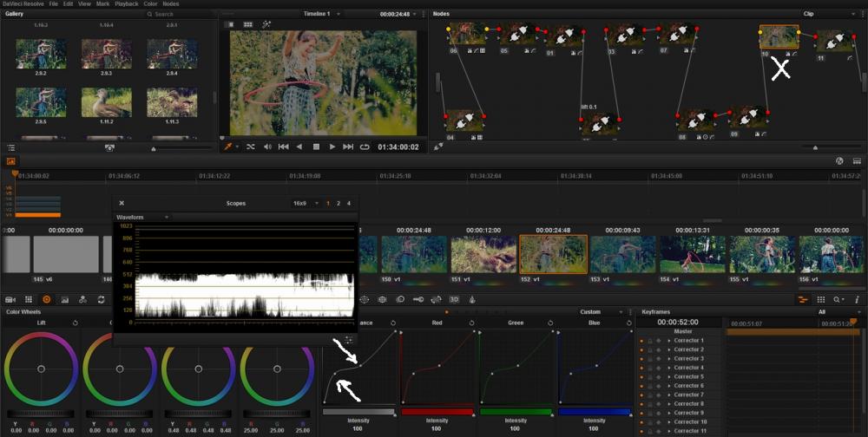Select the 4-scope layout button
The height and width of the screenshot is (437, 868).
349,203
